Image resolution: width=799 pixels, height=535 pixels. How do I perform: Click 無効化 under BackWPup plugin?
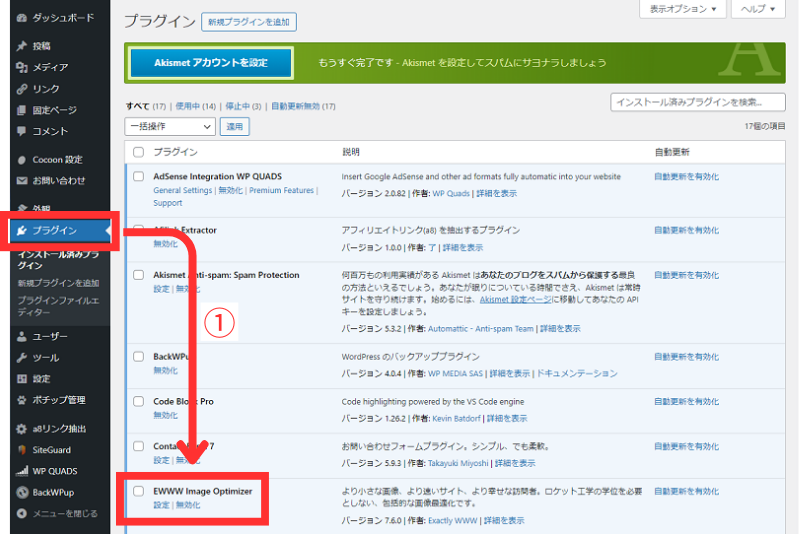pyautogui.click(x=166, y=370)
